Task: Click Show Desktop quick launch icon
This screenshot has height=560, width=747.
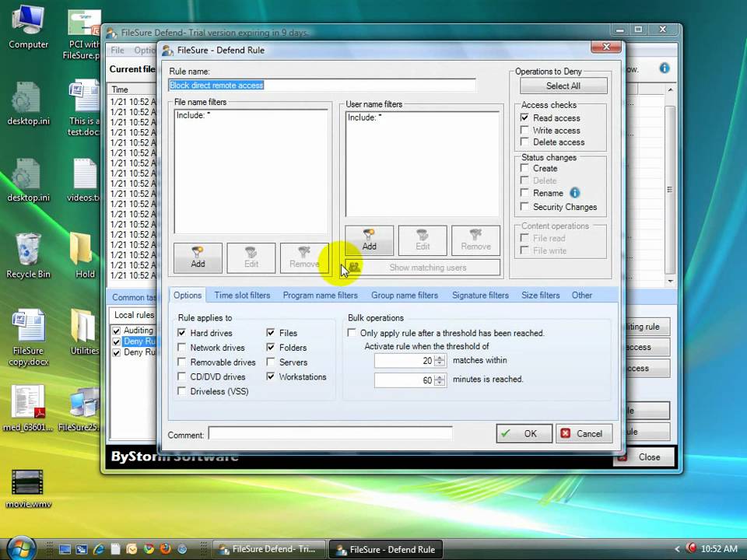Action: 65,549
